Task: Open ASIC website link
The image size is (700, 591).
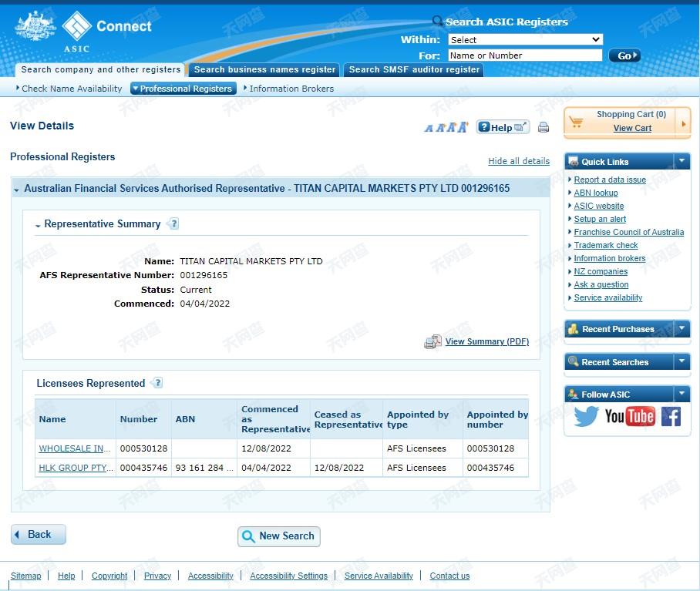Action: (599, 206)
